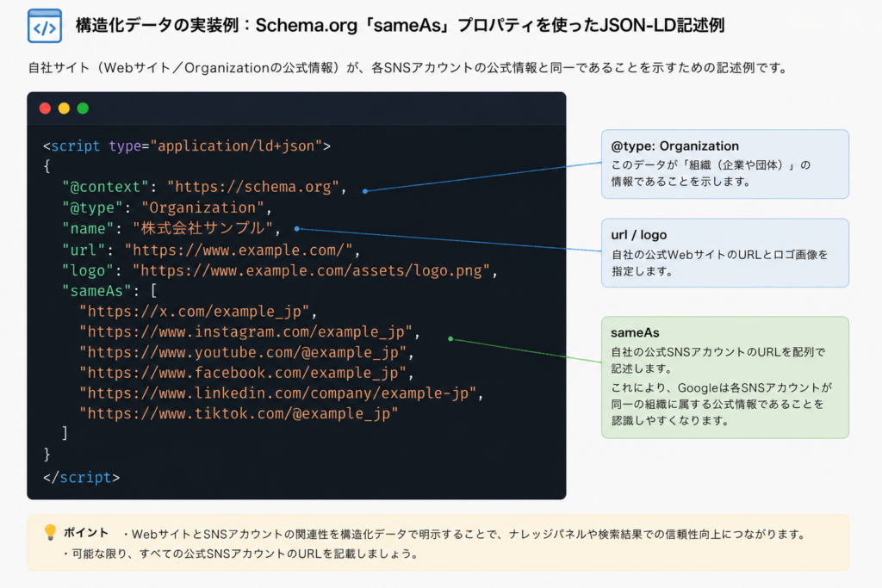Click the tiktok.com/@example_jp URL line
882x588 pixels.
point(239,414)
